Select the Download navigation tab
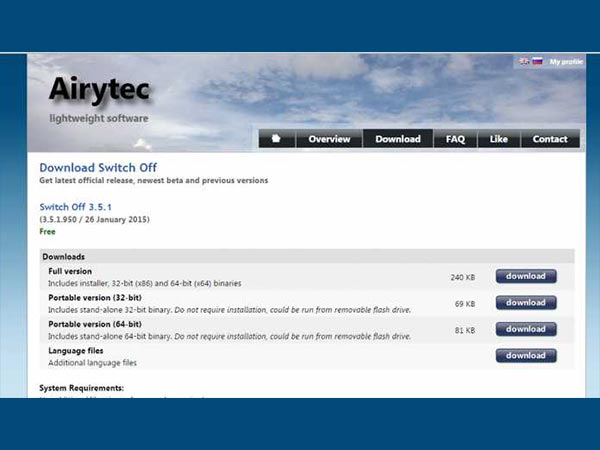Image resolution: width=600 pixels, height=450 pixels. point(398,139)
